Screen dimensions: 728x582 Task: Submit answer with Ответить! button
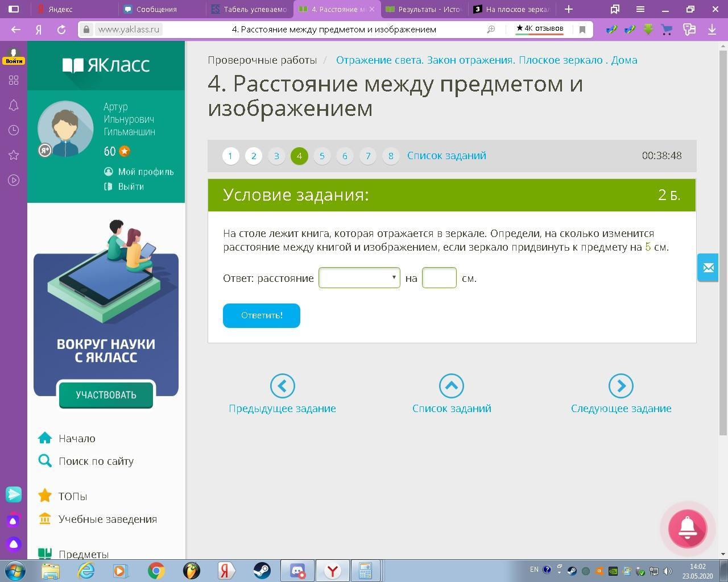pos(262,315)
